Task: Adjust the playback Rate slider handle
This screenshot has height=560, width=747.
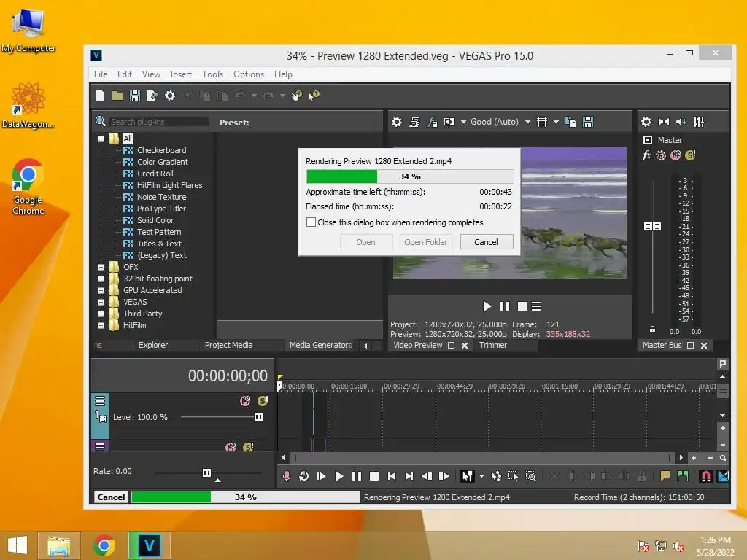Action: (x=206, y=472)
